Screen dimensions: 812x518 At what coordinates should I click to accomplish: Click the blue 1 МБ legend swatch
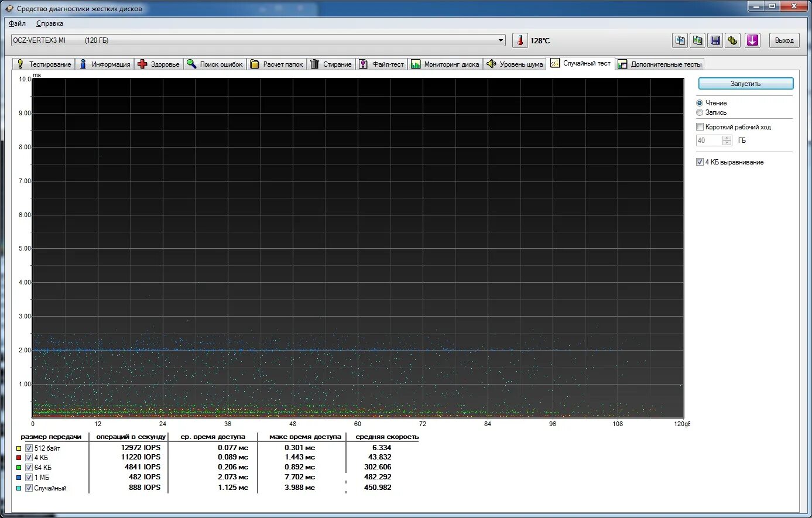click(x=19, y=478)
